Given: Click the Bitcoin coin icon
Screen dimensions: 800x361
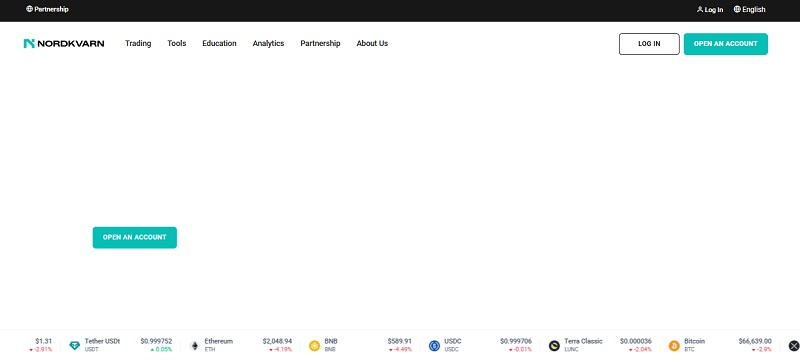Looking at the screenshot, I should click(x=674, y=346).
